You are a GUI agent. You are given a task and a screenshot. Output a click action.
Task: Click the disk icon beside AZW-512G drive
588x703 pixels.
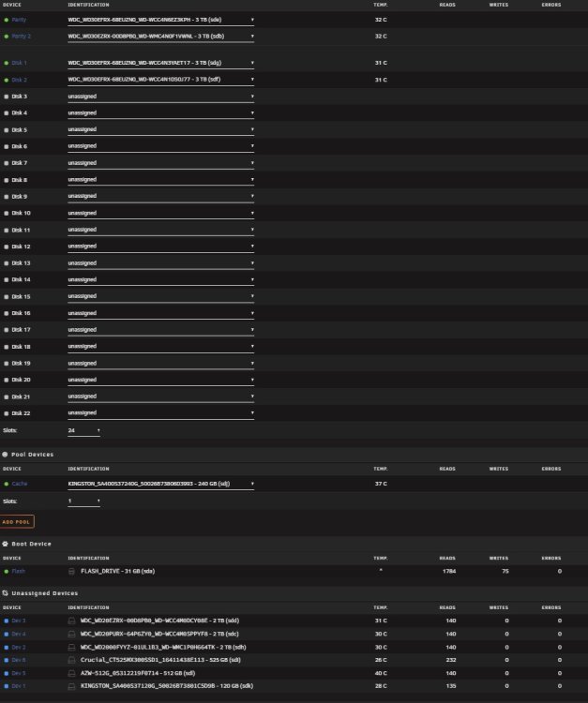coord(71,673)
